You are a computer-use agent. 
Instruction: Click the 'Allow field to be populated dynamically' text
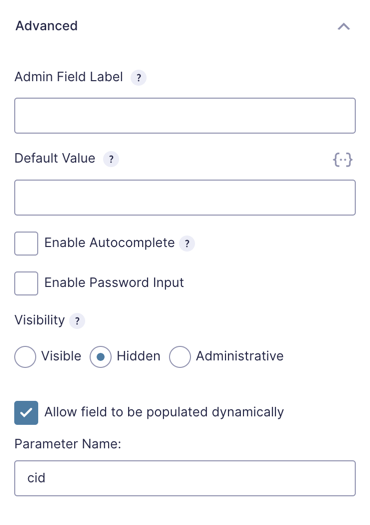click(x=164, y=412)
